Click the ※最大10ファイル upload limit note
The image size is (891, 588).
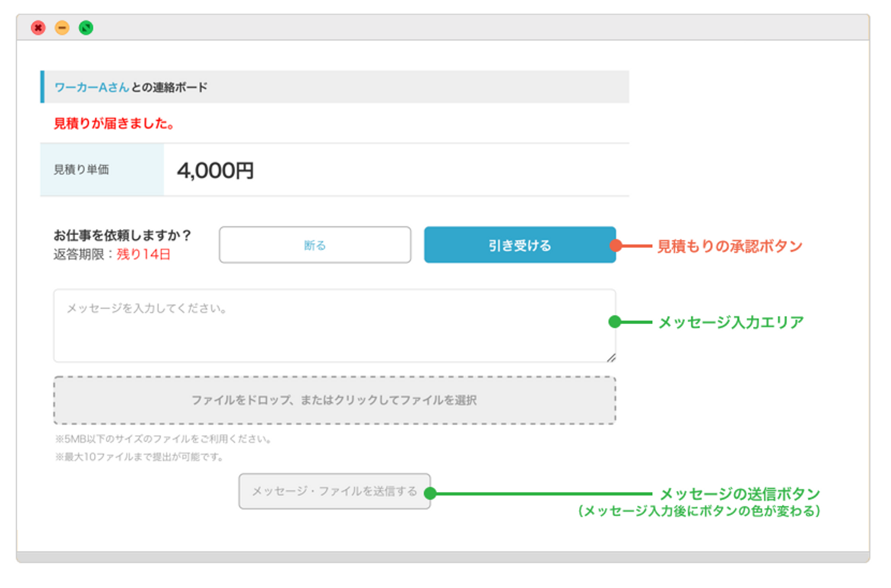tap(139, 457)
